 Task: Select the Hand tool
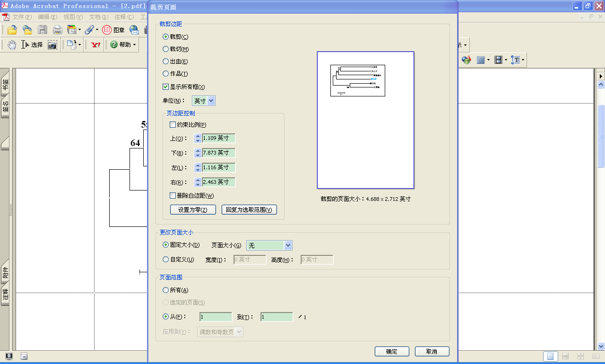[x=11, y=45]
